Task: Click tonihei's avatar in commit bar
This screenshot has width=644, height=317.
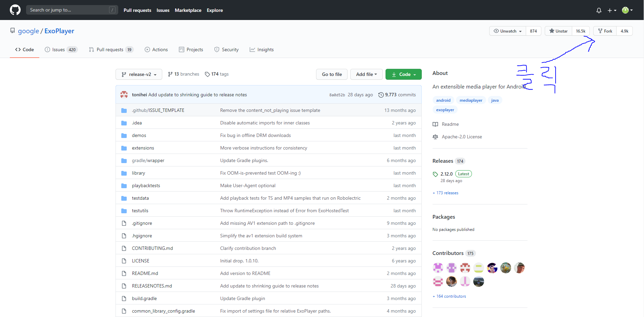Action: (x=124, y=95)
